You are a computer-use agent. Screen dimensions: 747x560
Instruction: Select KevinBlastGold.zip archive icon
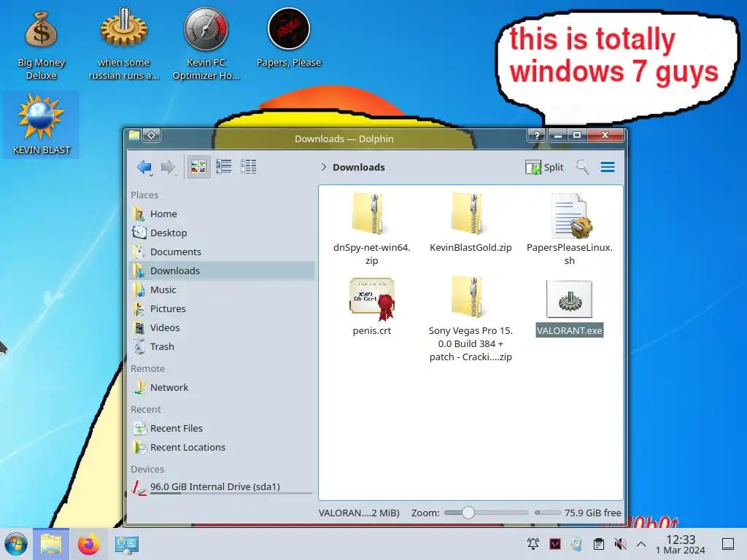(x=468, y=214)
